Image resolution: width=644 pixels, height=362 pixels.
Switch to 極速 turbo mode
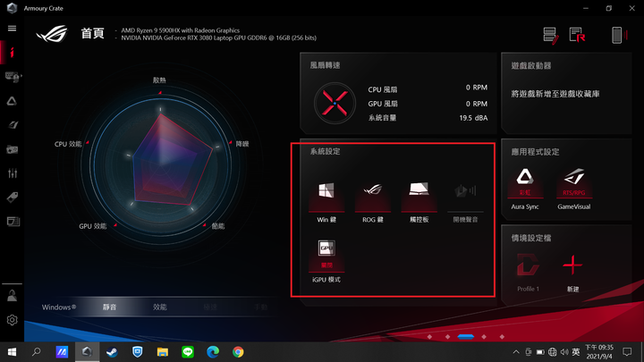tap(210, 307)
